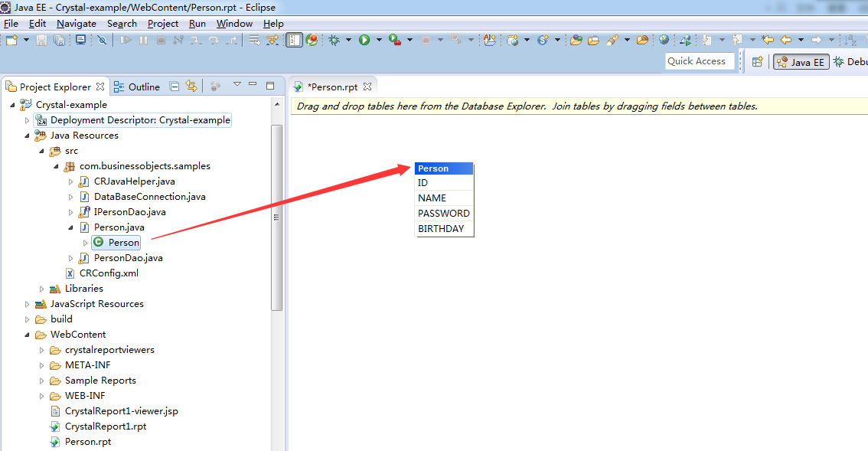
Task: Toggle Use Step Filters icon
Action: [x=272, y=40]
